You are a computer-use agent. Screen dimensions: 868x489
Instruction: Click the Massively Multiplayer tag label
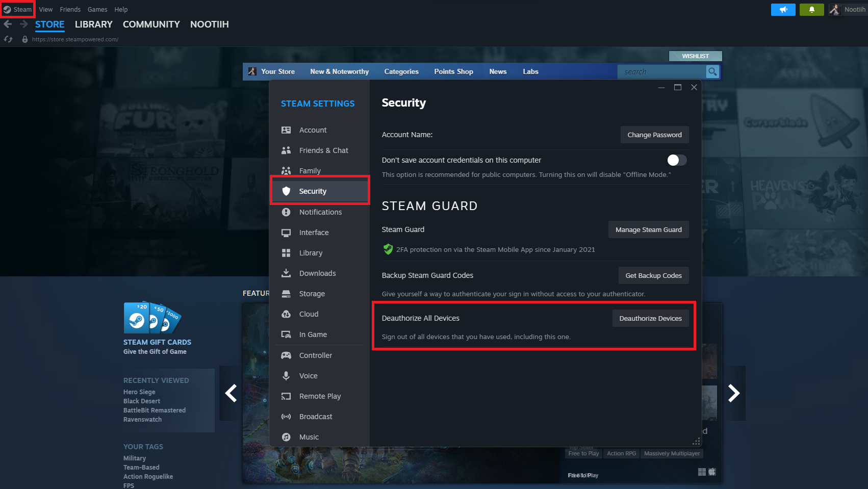tap(672, 453)
